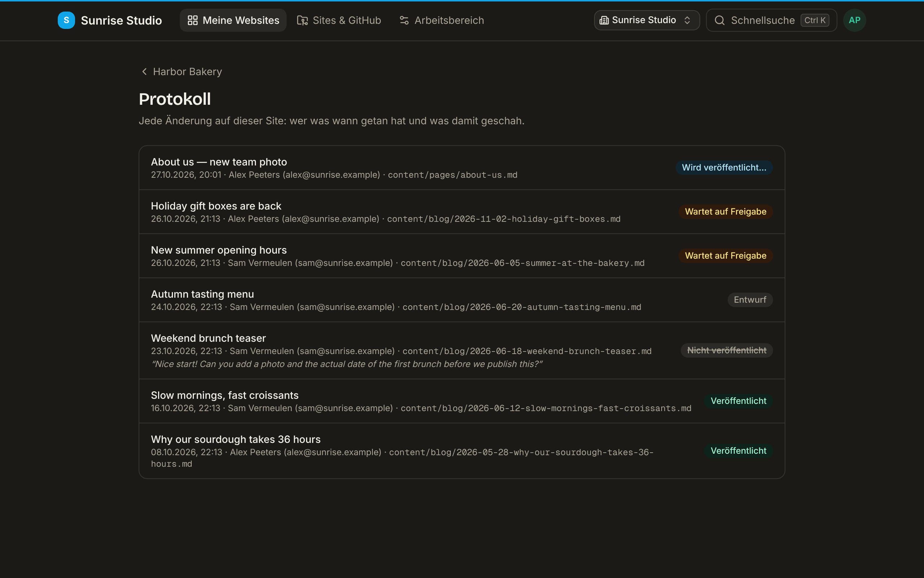Click the Sunrise Studio brand name
The width and height of the screenshot is (924, 578).
(x=121, y=20)
